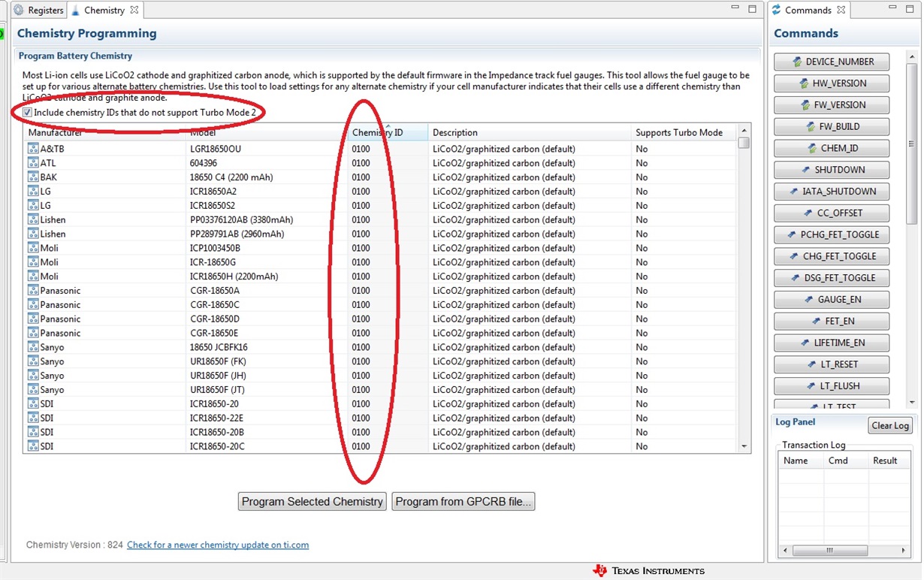Click chemistry table scroll down arrow
This screenshot has width=924, height=580.
pos(744,446)
